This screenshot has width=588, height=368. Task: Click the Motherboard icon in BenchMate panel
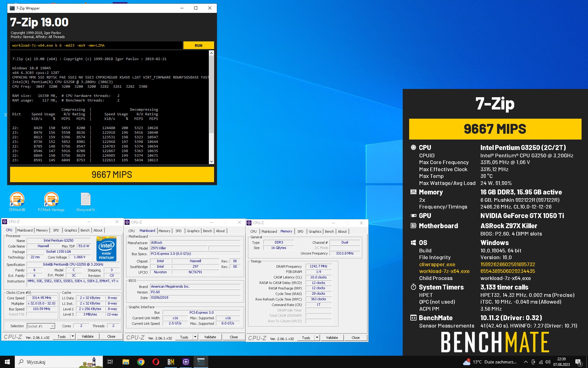[x=413, y=226]
